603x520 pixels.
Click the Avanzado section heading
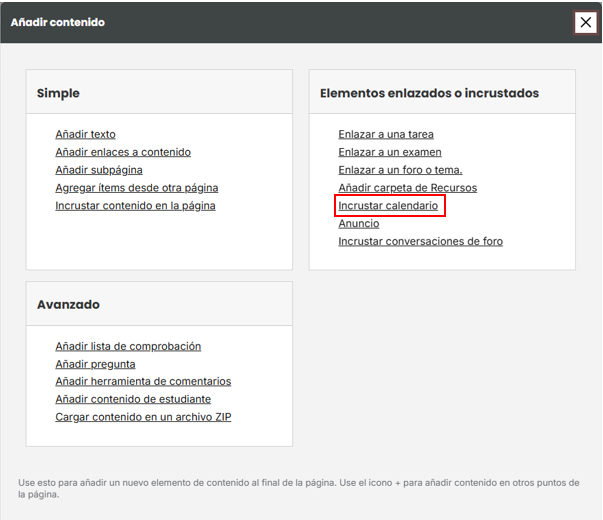(x=68, y=304)
